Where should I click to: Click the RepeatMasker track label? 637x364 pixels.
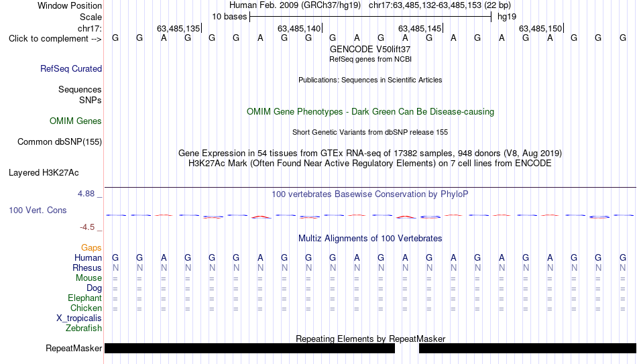point(74,348)
